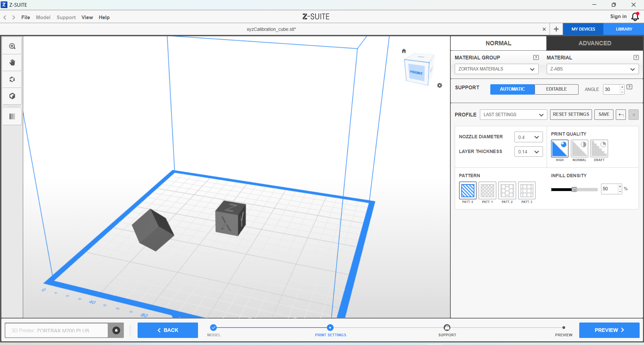
Task: Open Profile LAST SETTINGS dropdown
Action: coord(513,115)
